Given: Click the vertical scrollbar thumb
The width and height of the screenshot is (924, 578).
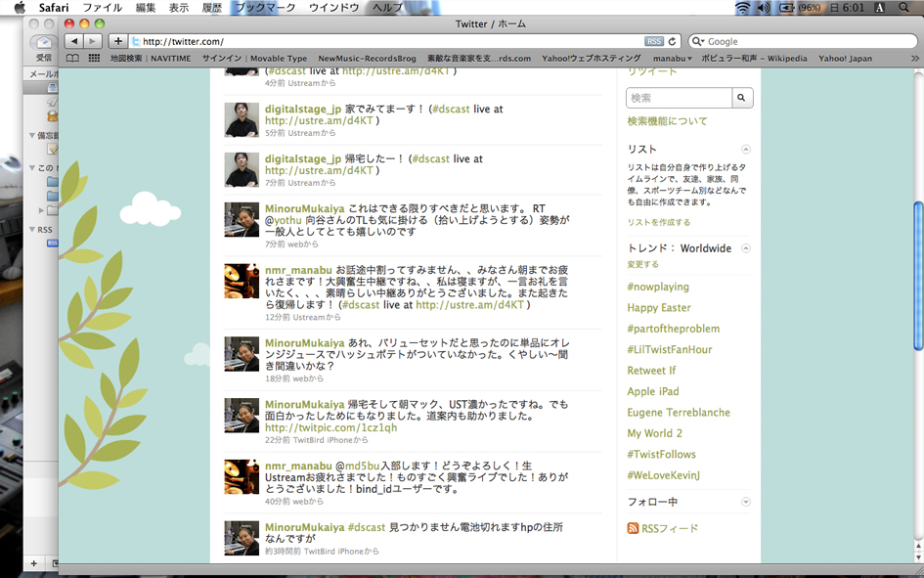Looking at the screenshot, I should pyautogui.click(x=918, y=276).
